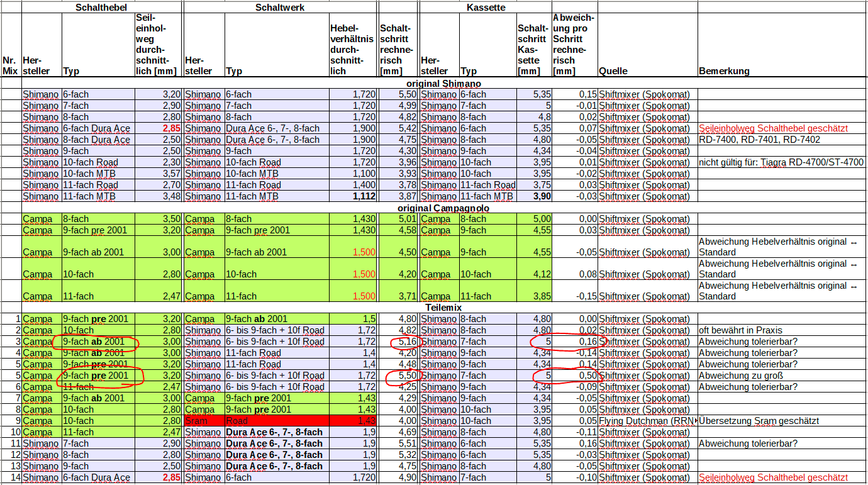
Task: Select the red Sram manufacturer cell
Action: tap(203, 421)
